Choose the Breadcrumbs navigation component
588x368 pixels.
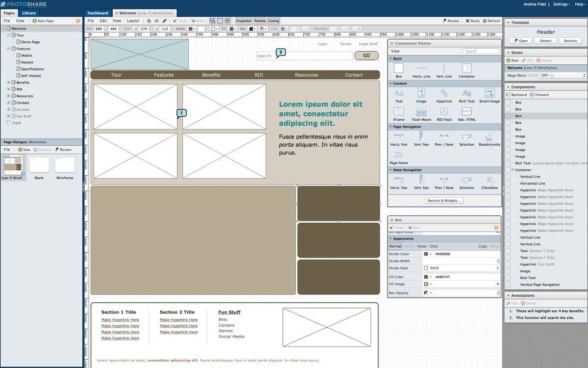pyautogui.click(x=489, y=137)
